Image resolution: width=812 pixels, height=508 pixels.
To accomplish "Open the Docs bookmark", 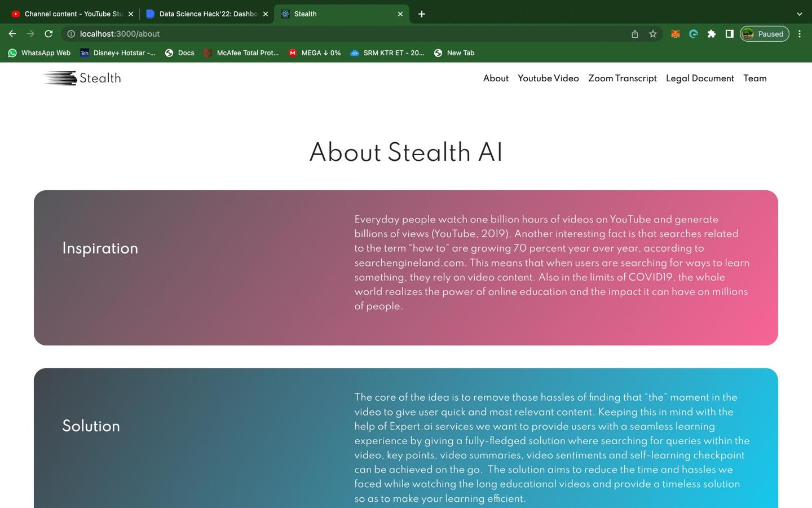I will point(179,52).
